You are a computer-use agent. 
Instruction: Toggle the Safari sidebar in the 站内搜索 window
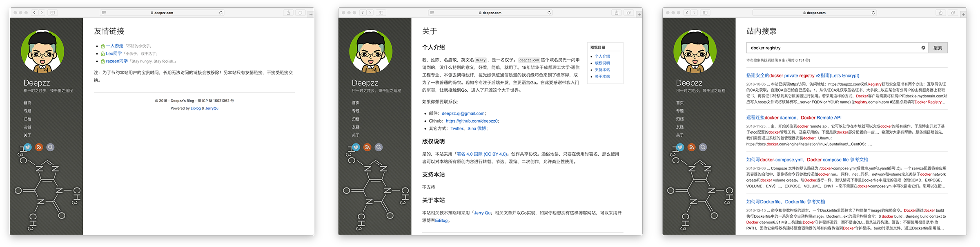(705, 13)
